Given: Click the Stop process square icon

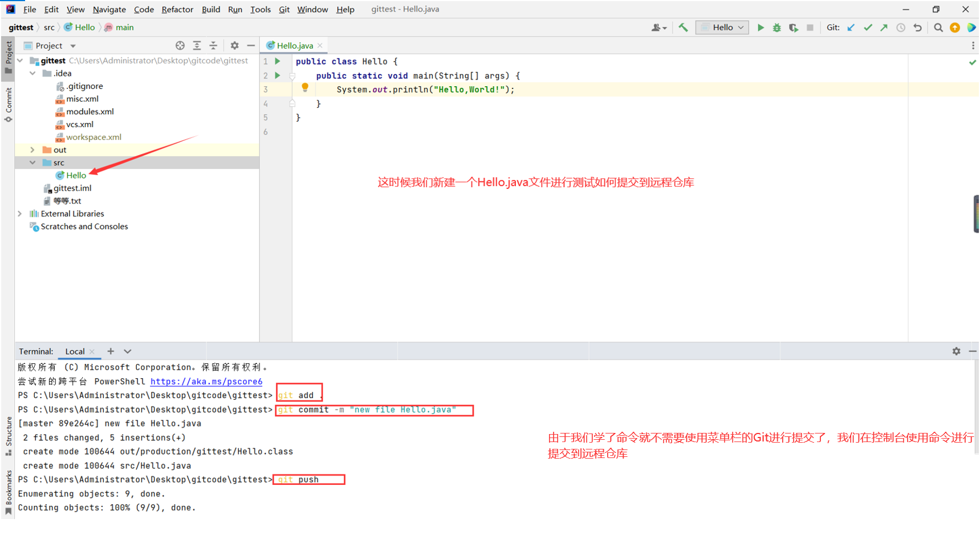Looking at the screenshot, I should [x=810, y=27].
